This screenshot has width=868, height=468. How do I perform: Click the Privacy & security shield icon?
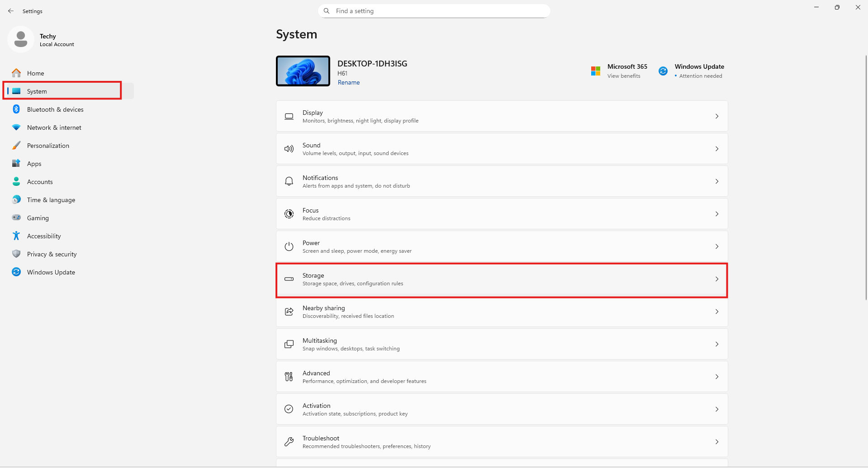pos(16,254)
